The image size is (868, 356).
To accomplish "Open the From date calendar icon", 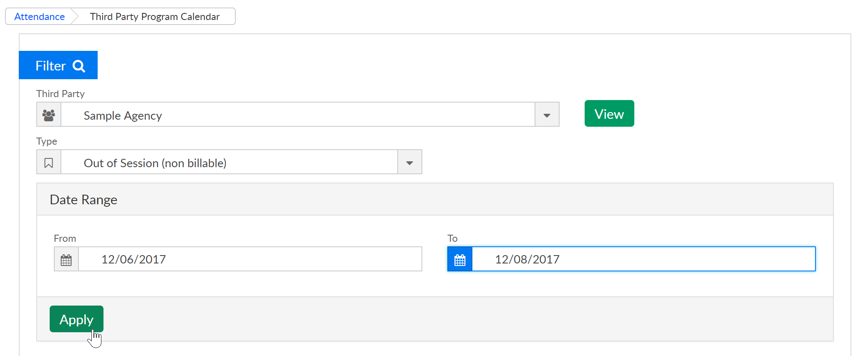I will click(66, 259).
